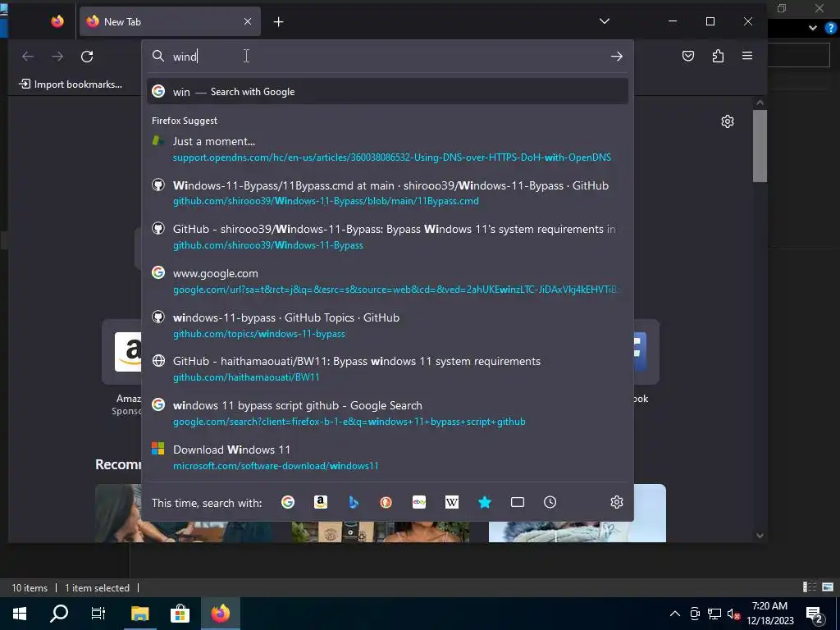Open search settings gear in dropdown
Image resolution: width=840 pixels, height=630 pixels.
coord(617,502)
